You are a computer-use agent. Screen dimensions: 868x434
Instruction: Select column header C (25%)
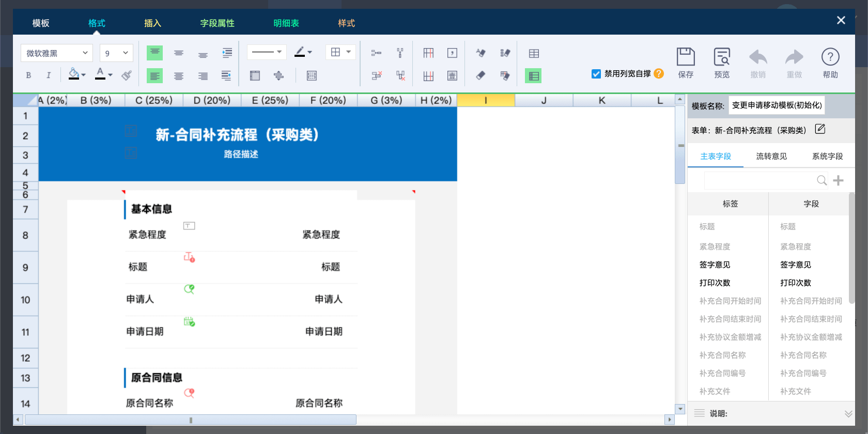pyautogui.click(x=154, y=100)
